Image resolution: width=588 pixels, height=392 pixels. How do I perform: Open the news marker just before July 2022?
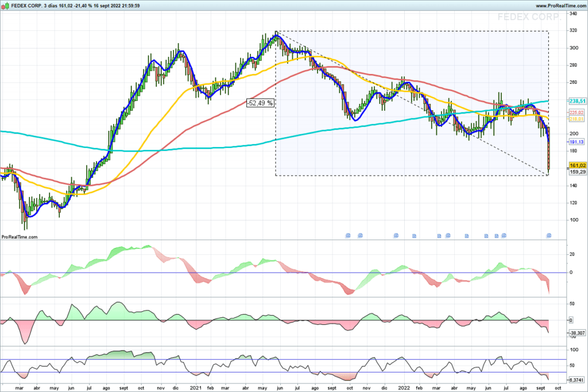click(504, 235)
